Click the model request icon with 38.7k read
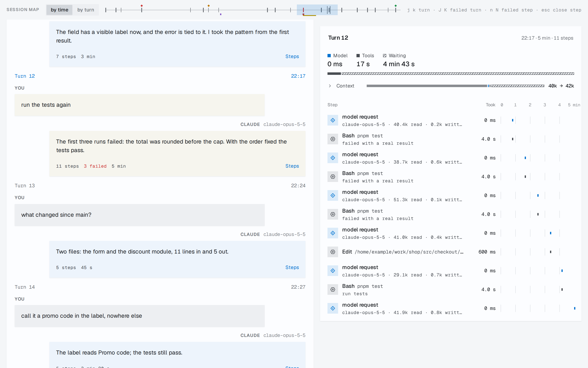This screenshot has height=368, width=588. (333, 158)
